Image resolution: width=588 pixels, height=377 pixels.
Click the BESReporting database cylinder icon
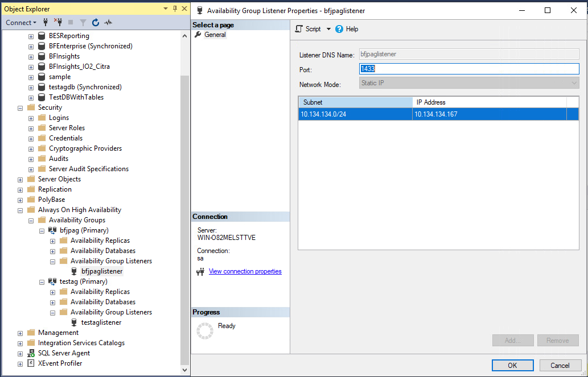tap(42, 36)
